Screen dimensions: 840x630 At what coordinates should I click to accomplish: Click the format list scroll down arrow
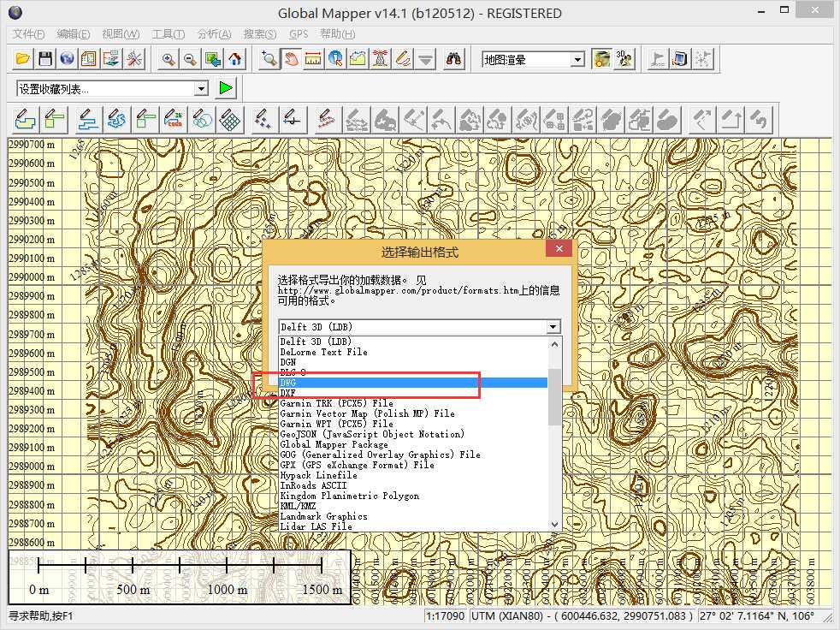click(x=555, y=525)
